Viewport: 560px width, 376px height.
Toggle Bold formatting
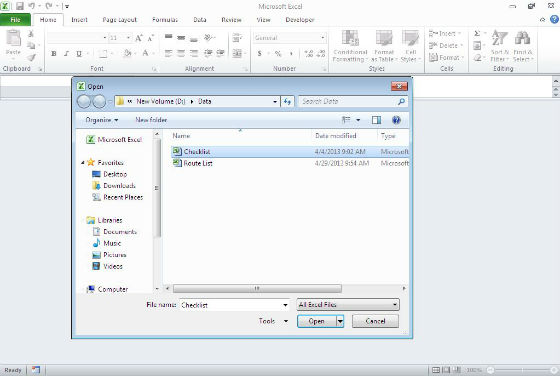point(54,54)
